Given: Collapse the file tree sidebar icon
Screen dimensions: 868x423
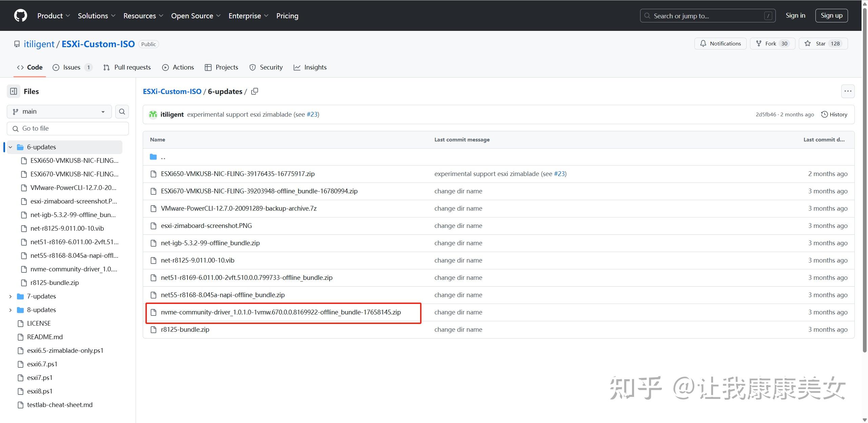Looking at the screenshot, I should 14,91.
